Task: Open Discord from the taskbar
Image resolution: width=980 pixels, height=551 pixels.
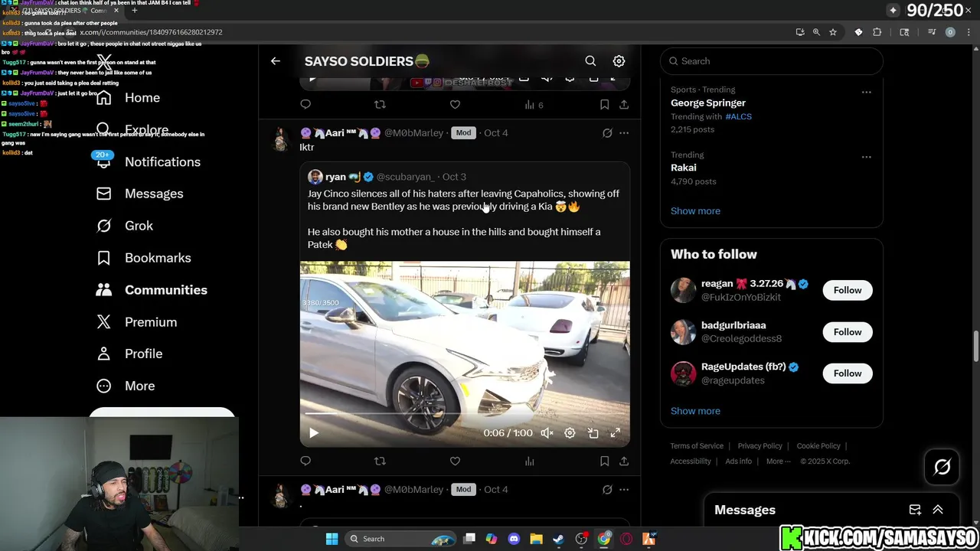Action: click(x=514, y=539)
